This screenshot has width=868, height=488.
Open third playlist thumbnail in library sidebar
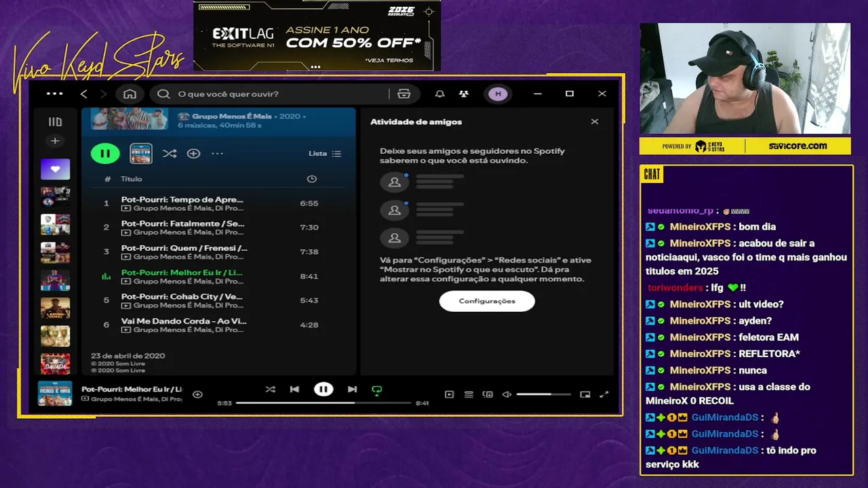click(x=55, y=224)
